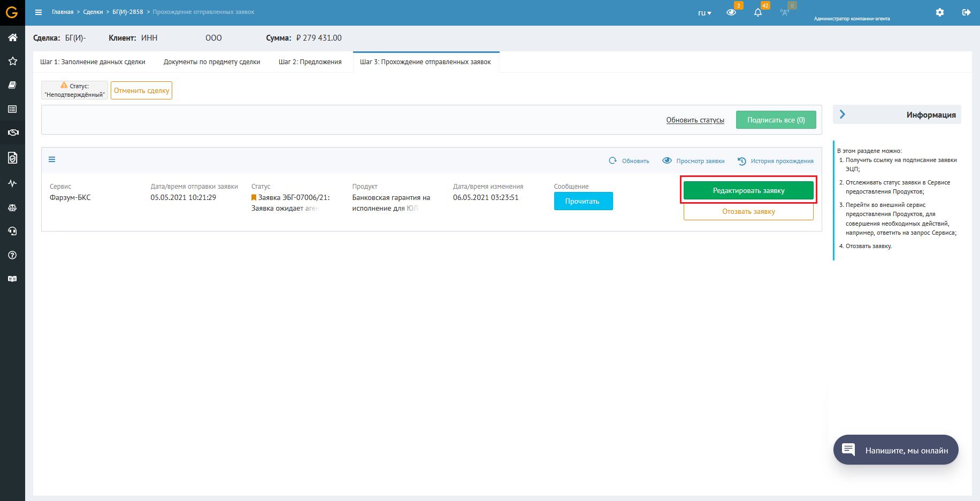The image size is (980, 501).
Task: Click the status text 'Заявка ЭБГ-07006/21:'
Action: (294, 198)
